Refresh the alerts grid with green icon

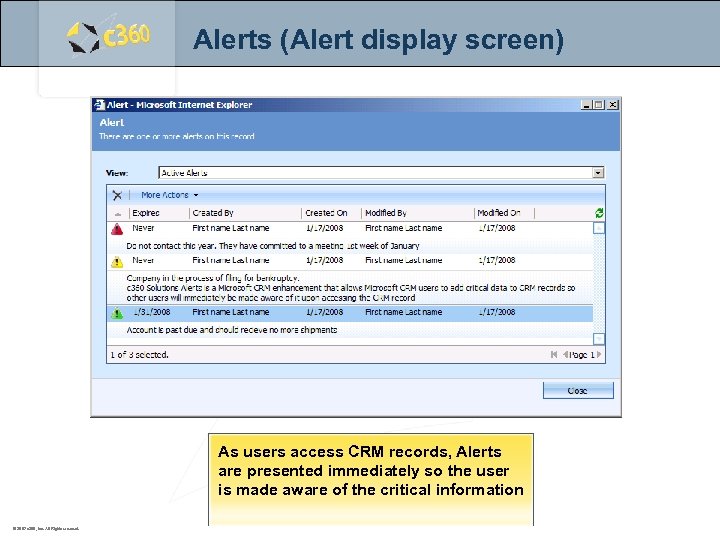point(599,213)
